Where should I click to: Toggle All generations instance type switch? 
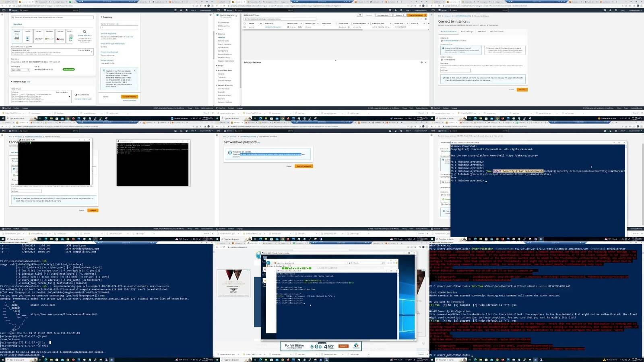(x=76, y=95)
